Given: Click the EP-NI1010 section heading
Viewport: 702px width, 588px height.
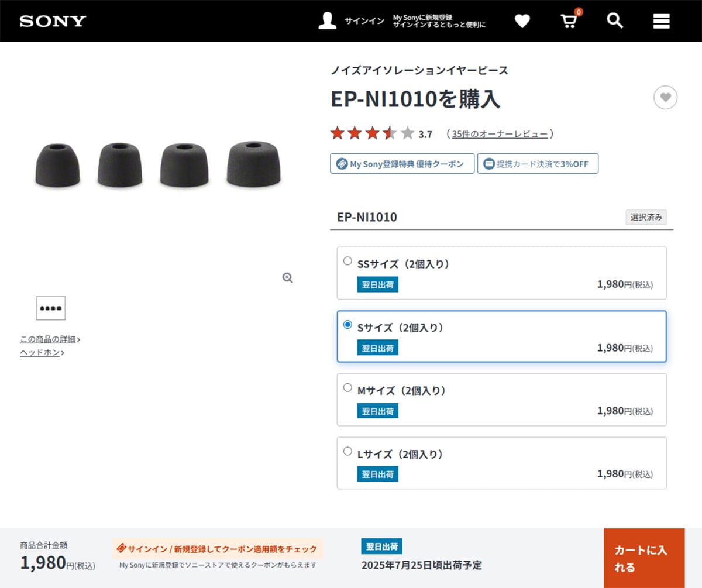Looking at the screenshot, I should click(x=367, y=217).
